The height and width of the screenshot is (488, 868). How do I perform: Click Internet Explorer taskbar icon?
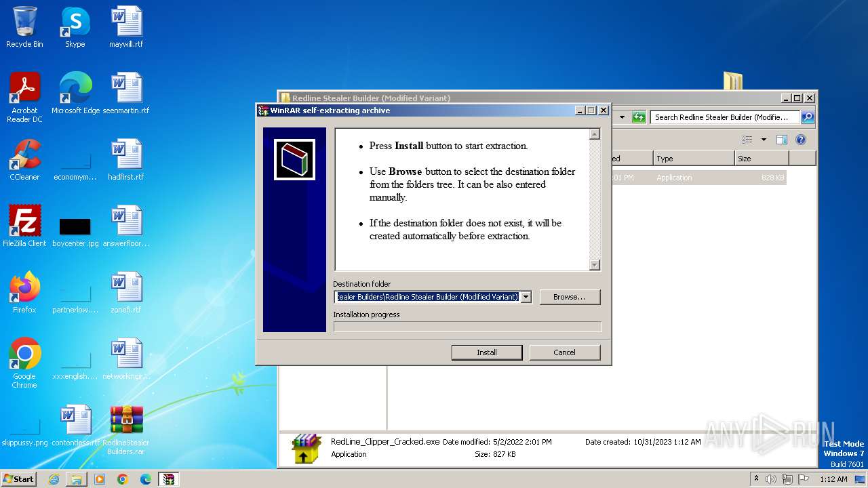(x=54, y=479)
